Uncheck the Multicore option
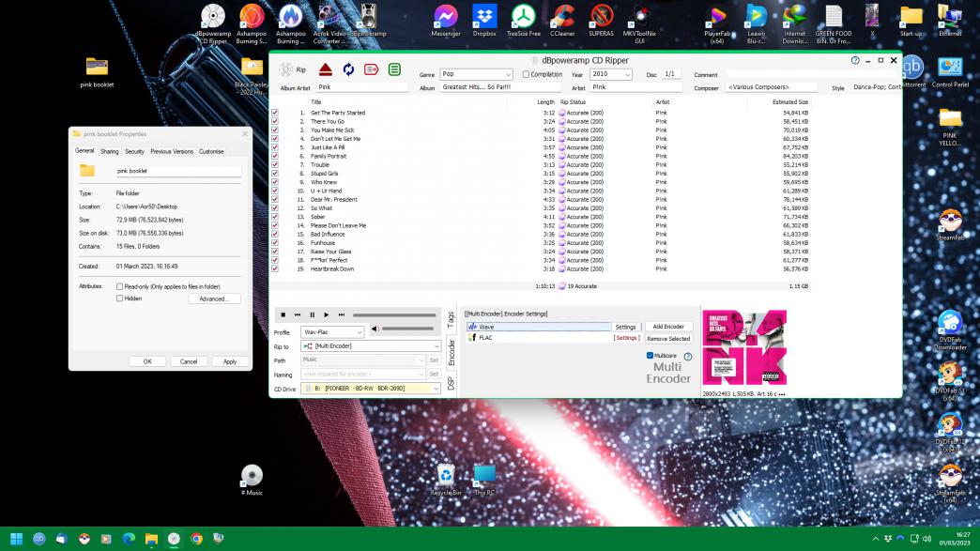 tap(650, 356)
